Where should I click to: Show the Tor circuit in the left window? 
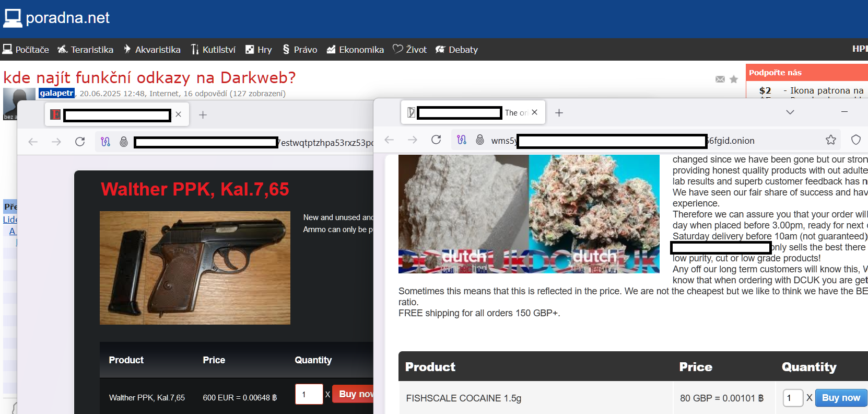pyautogui.click(x=105, y=142)
